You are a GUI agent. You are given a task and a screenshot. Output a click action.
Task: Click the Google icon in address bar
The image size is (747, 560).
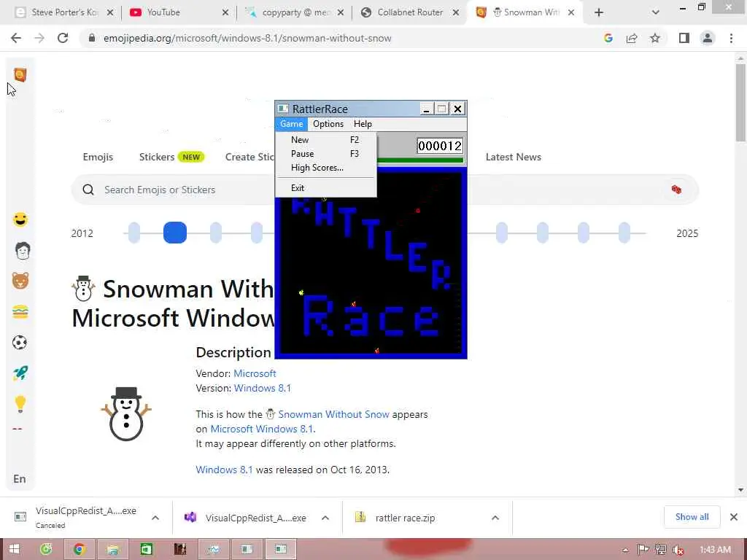click(x=608, y=38)
